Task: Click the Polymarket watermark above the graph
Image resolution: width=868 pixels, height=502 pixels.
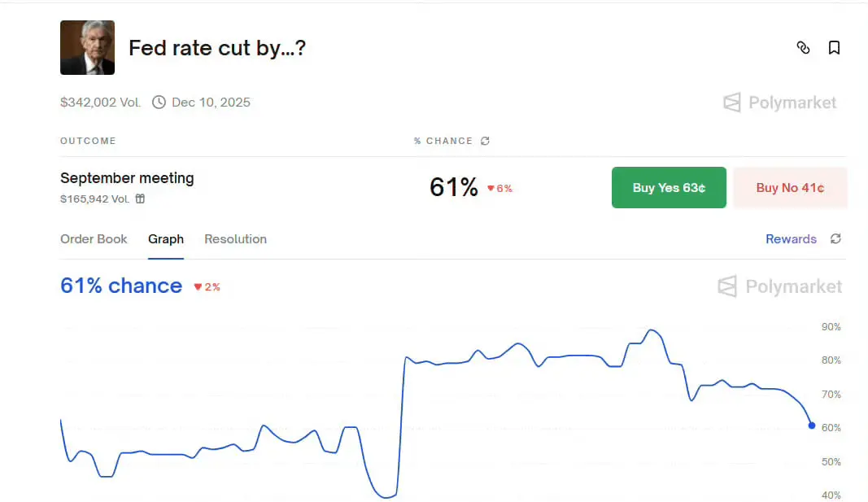Action: pos(779,286)
